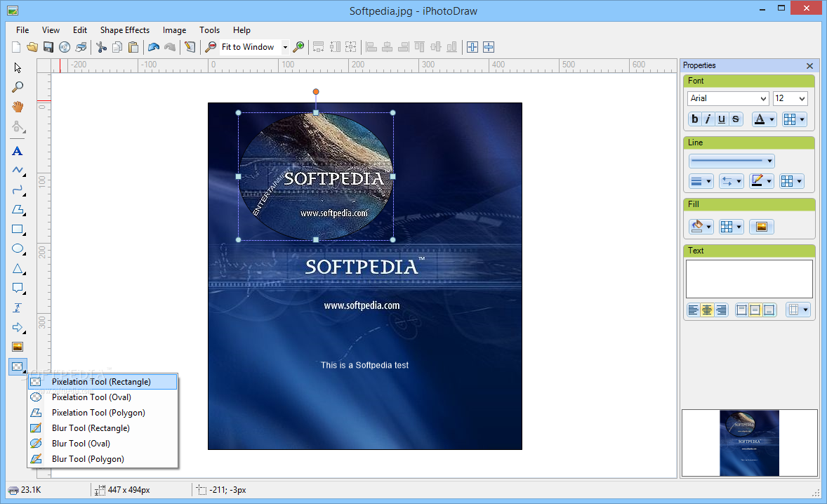Viewport: 827px width, 504px height.
Task: Open the Shape Effects menu
Action: [x=125, y=30]
